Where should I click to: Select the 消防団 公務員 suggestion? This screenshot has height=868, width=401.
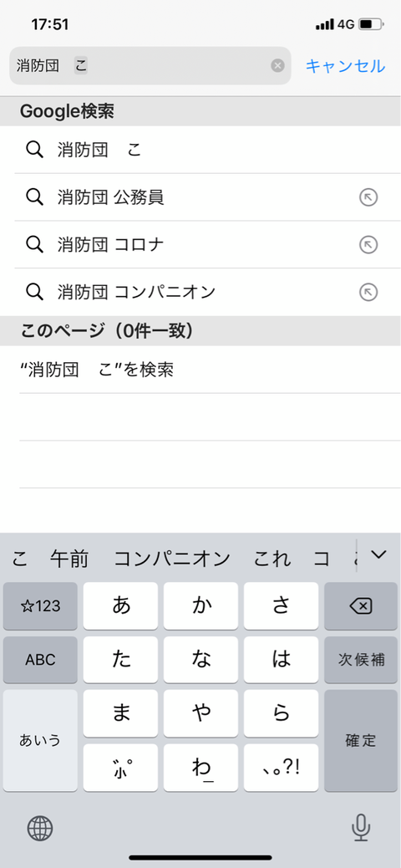200,197
